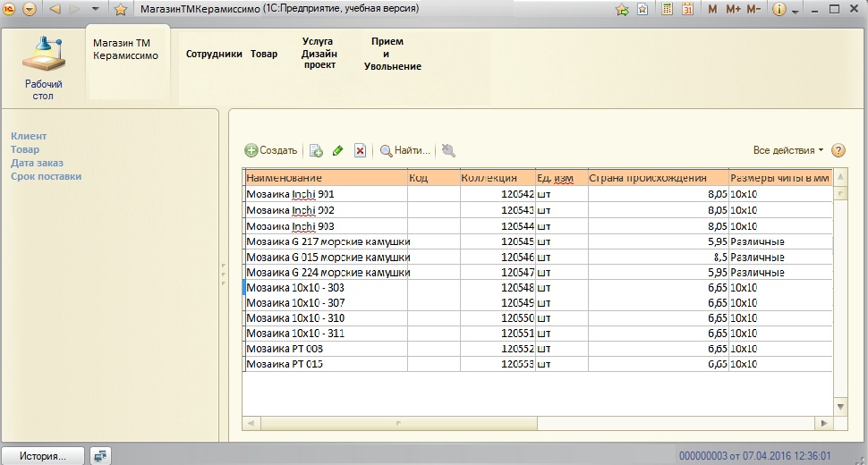Click horizontal scrollbar left arrow
The height and width of the screenshot is (465, 868).
click(251, 424)
